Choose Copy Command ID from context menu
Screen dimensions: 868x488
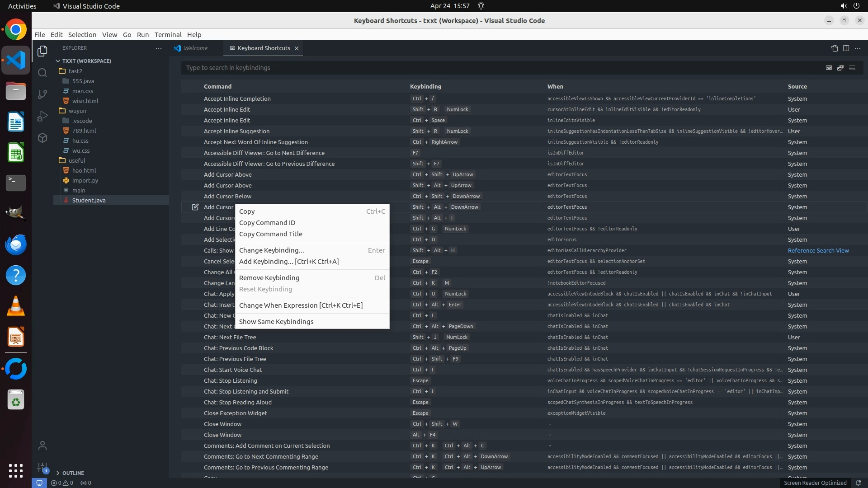[267, 223]
